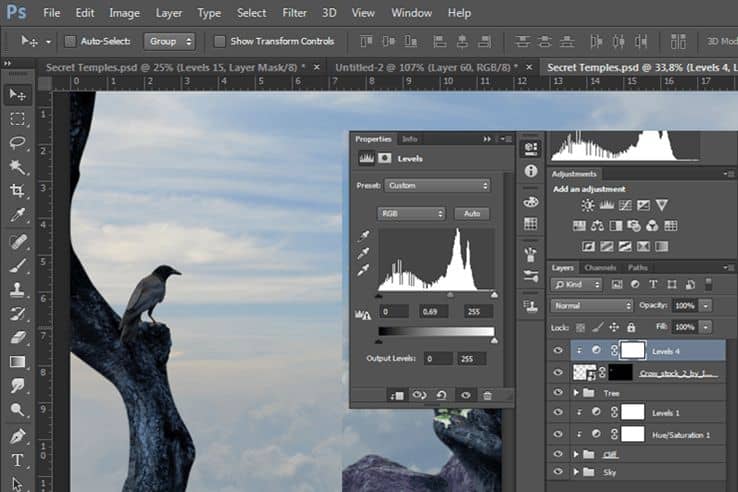Open the Preset Custom dropdown
This screenshot has height=492, width=738.
pyautogui.click(x=437, y=186)
